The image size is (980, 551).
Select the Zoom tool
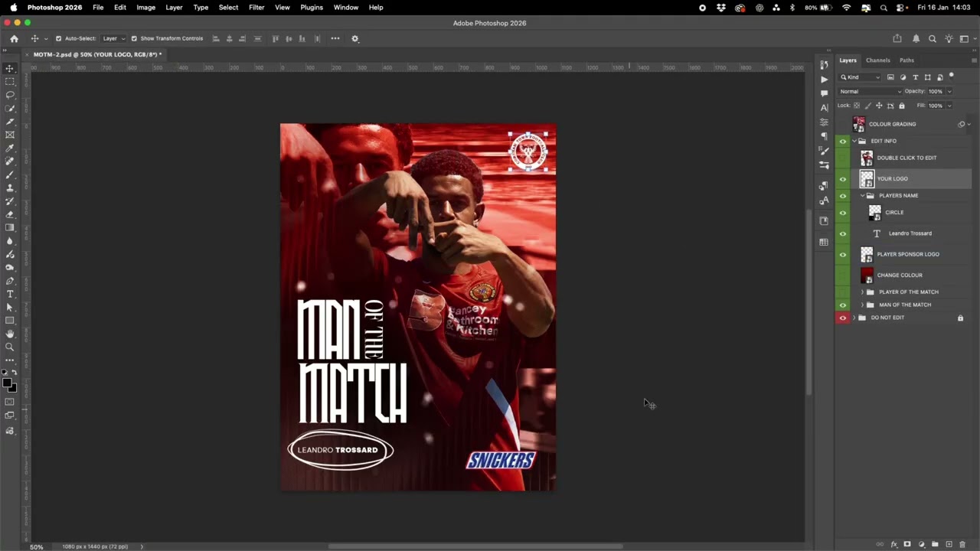coord(10,347)
